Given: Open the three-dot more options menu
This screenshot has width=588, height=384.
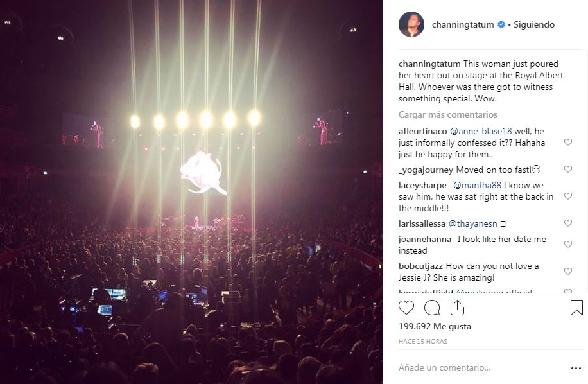Looking at the screenshot, I should click(576, 368).
